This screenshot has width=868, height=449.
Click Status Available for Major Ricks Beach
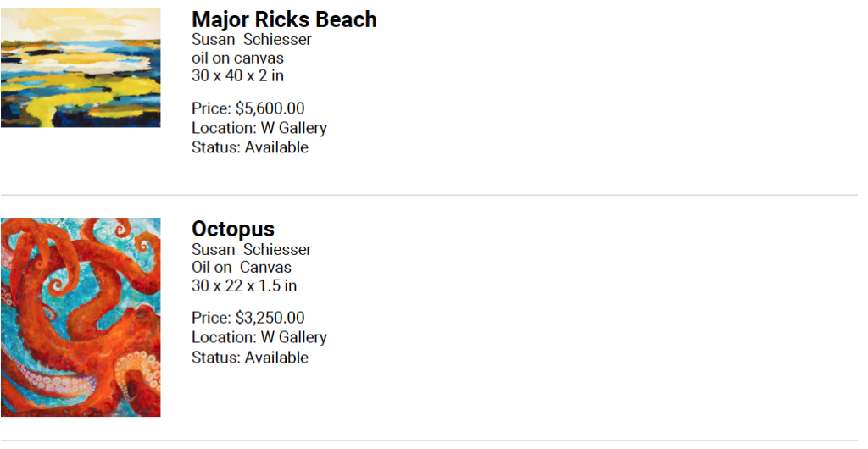point(250,147)
